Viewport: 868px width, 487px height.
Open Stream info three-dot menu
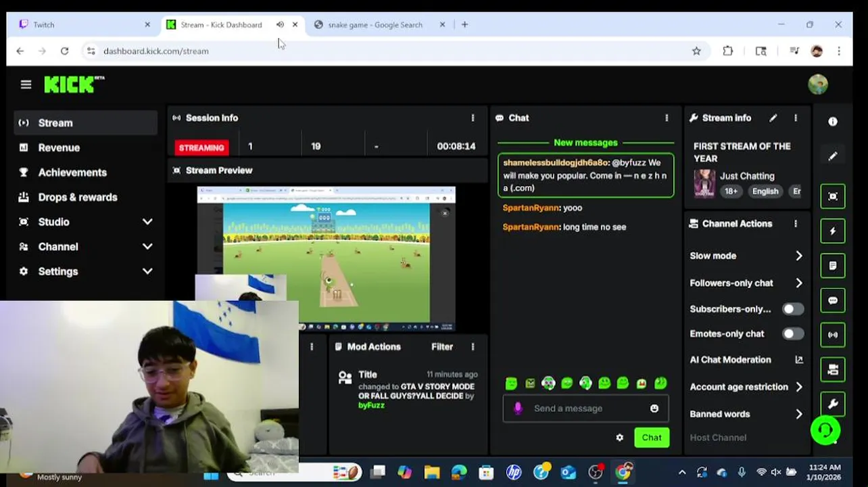point(796,118)
